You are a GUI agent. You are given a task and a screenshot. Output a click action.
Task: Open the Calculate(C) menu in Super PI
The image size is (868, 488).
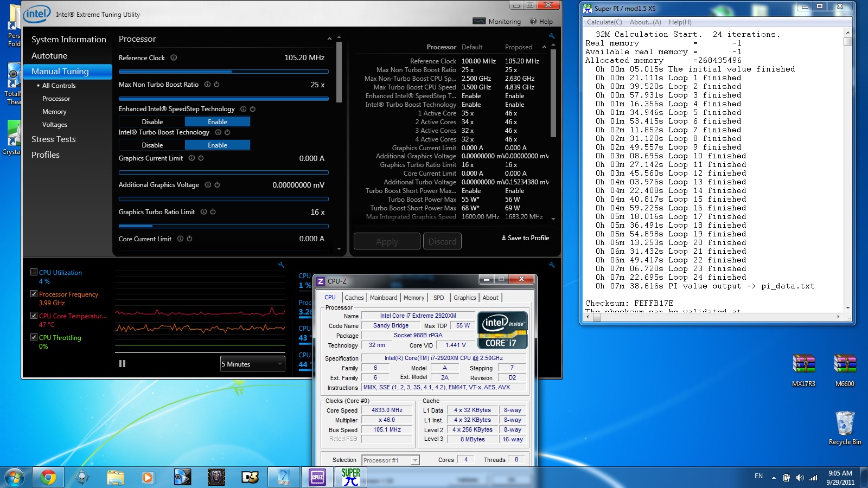click(604, 22)
